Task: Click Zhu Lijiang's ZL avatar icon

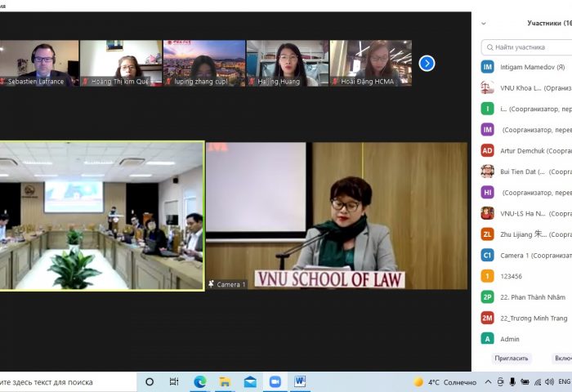Action: click(x=488, y=234)
